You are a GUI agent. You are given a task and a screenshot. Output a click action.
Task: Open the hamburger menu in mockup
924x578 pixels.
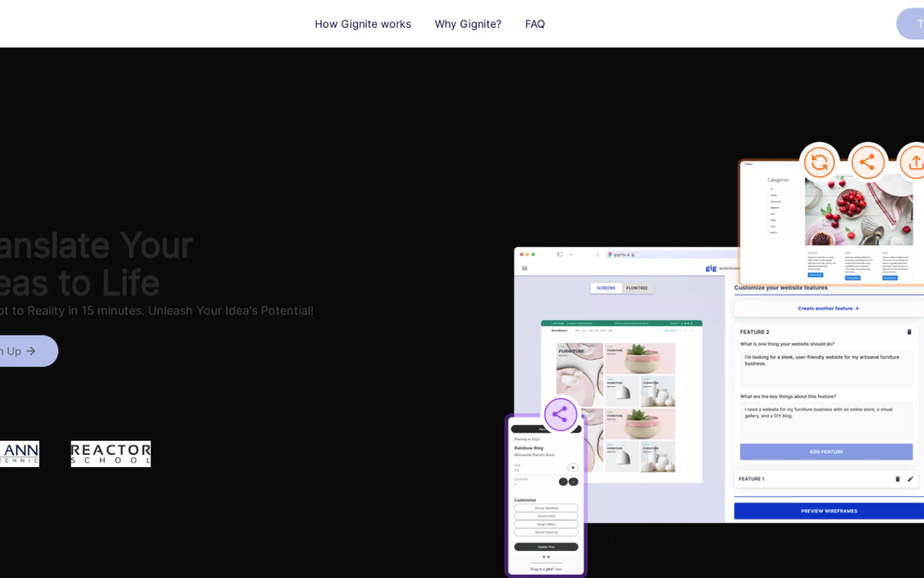525,268
